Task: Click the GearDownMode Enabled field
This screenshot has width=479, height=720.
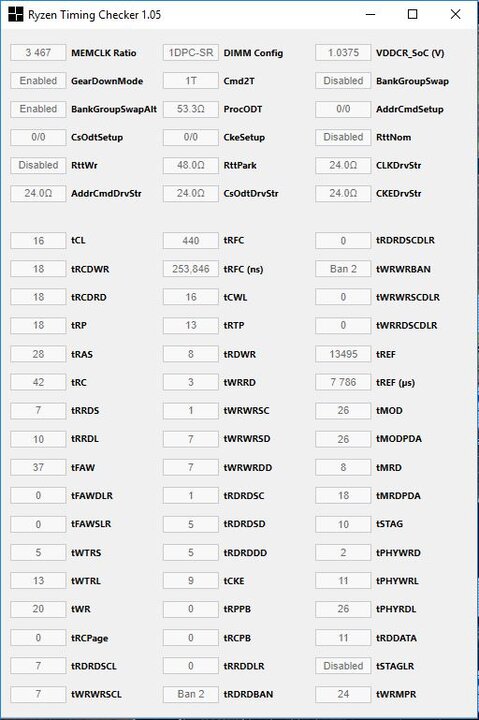Action: (x=38, y=81)
